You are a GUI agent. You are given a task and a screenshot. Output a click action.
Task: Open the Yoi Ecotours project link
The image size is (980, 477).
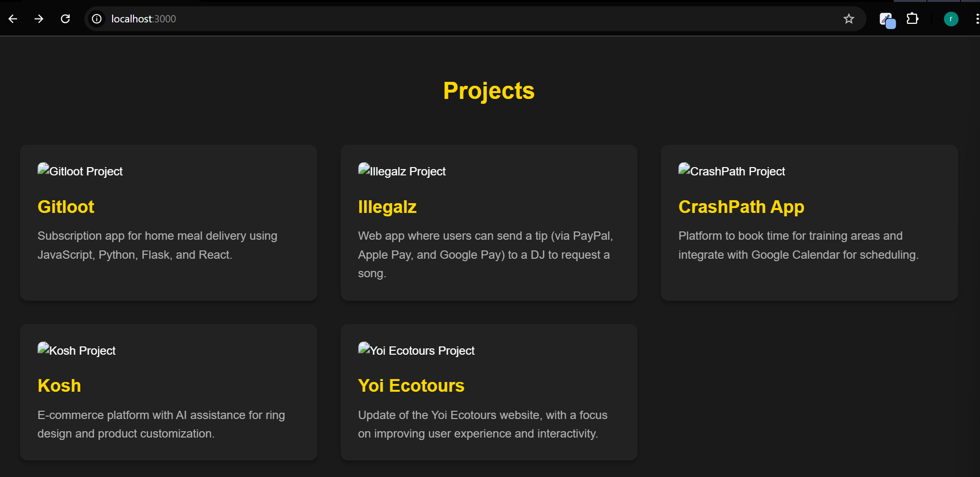411,385
